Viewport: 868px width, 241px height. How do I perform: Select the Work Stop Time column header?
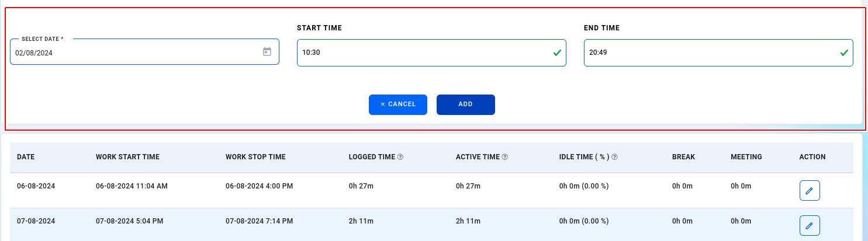pyautogui.click(x=255, y=157)
